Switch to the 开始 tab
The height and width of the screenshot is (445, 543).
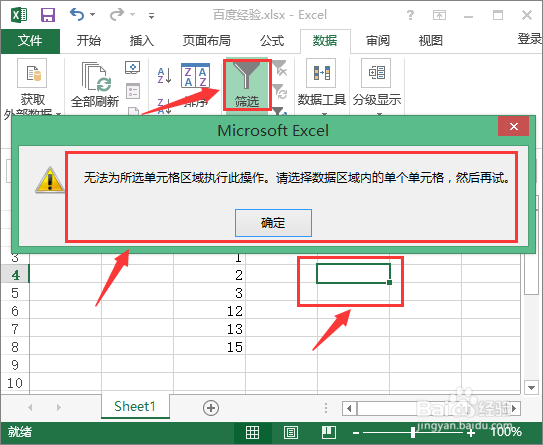point(89,41)
